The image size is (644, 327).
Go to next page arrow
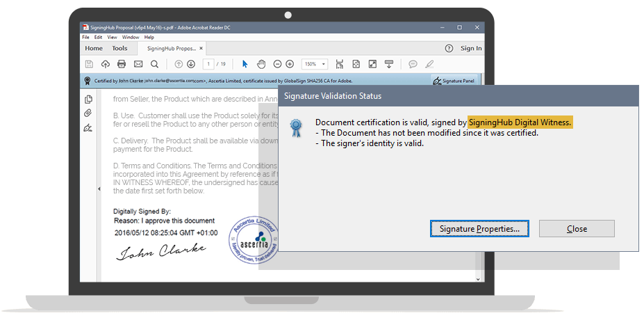point(191,64)
